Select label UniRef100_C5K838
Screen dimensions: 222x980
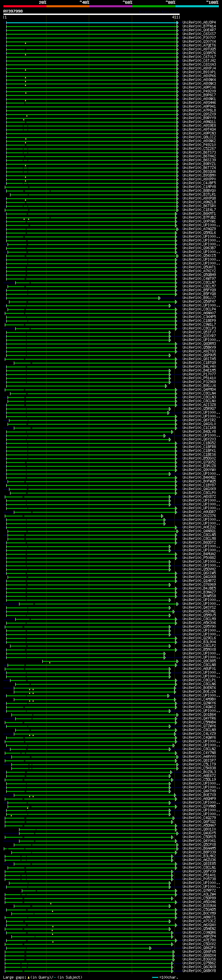[x=199, y=768]
